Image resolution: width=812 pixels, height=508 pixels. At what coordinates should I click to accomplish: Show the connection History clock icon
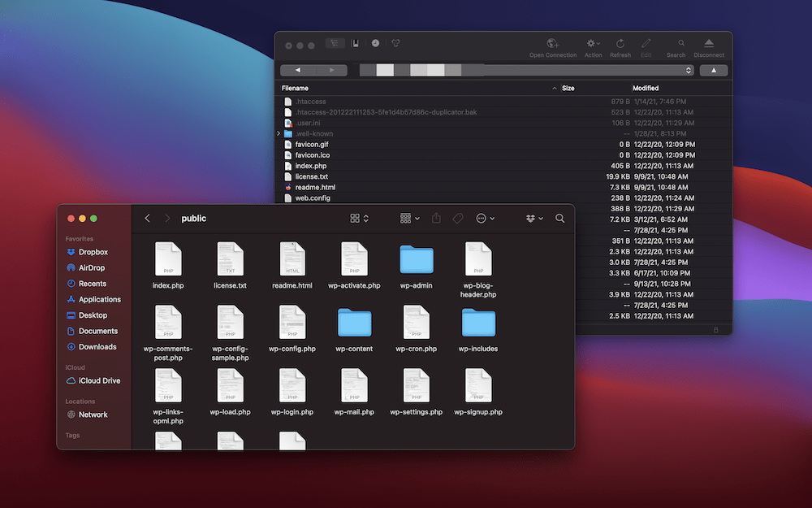click(x=375, y=43)
